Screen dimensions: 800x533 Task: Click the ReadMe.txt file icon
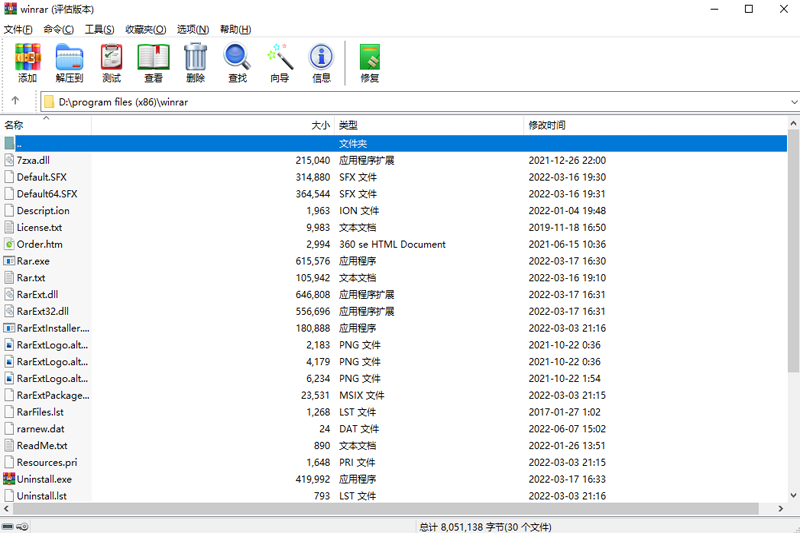pyautogui.click(x=9, y=445)
